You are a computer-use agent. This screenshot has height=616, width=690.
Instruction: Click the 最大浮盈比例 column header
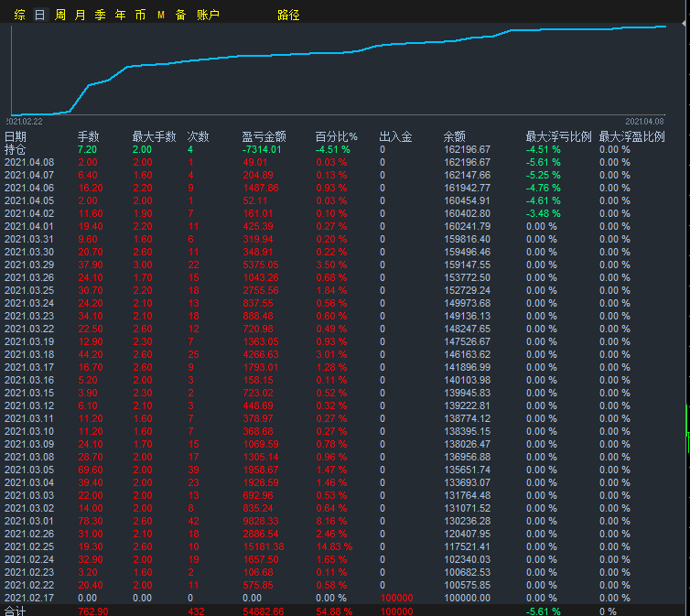632,136
